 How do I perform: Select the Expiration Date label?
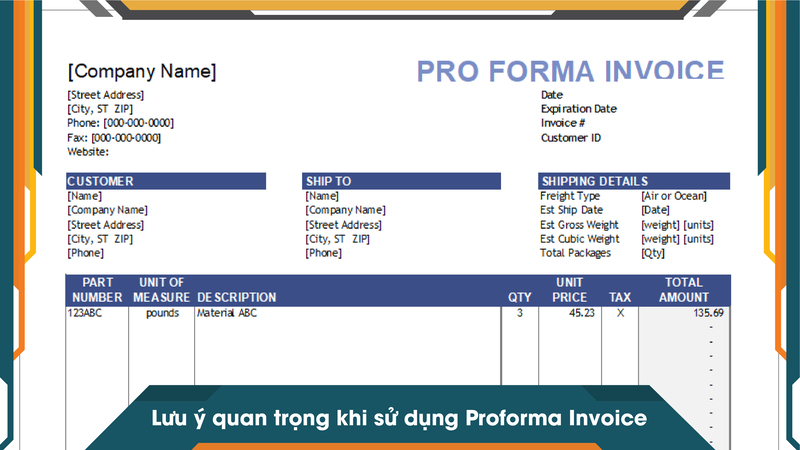(x=578, y=109)
